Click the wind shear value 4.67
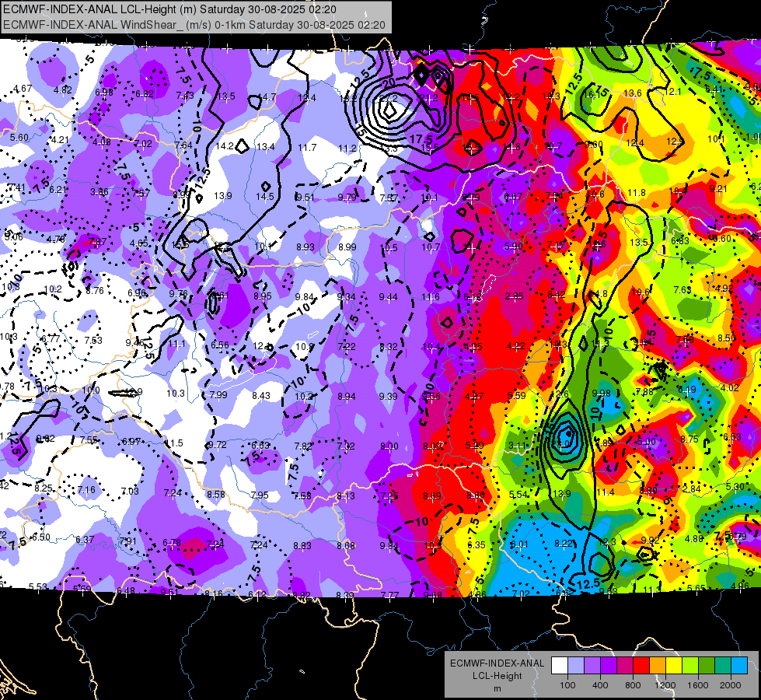 coord(23,89)
